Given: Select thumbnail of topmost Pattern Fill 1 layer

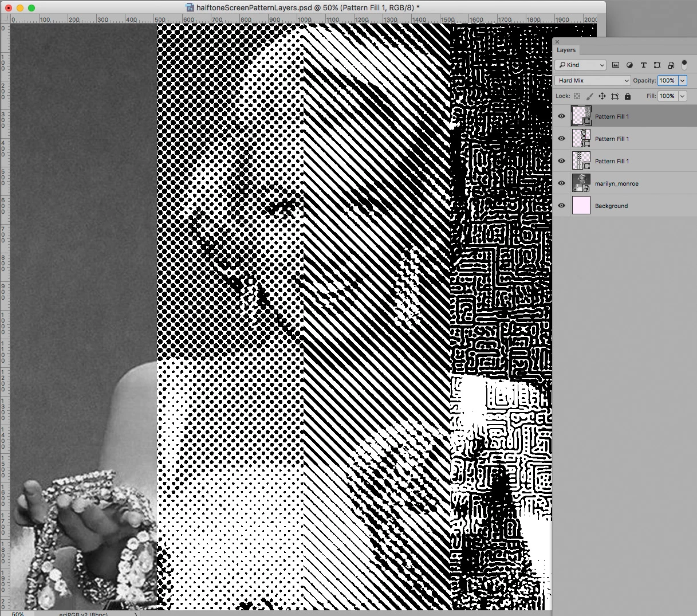Looking at the screenshot, I should (581, 116).
